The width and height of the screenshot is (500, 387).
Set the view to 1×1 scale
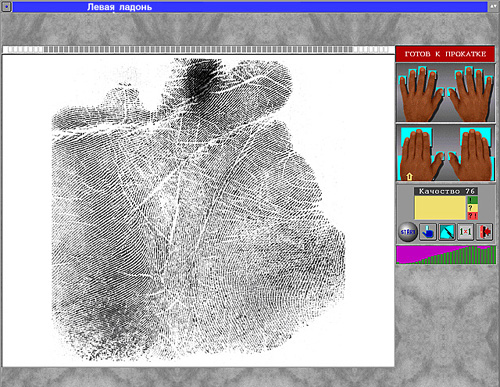pos(466,232)
